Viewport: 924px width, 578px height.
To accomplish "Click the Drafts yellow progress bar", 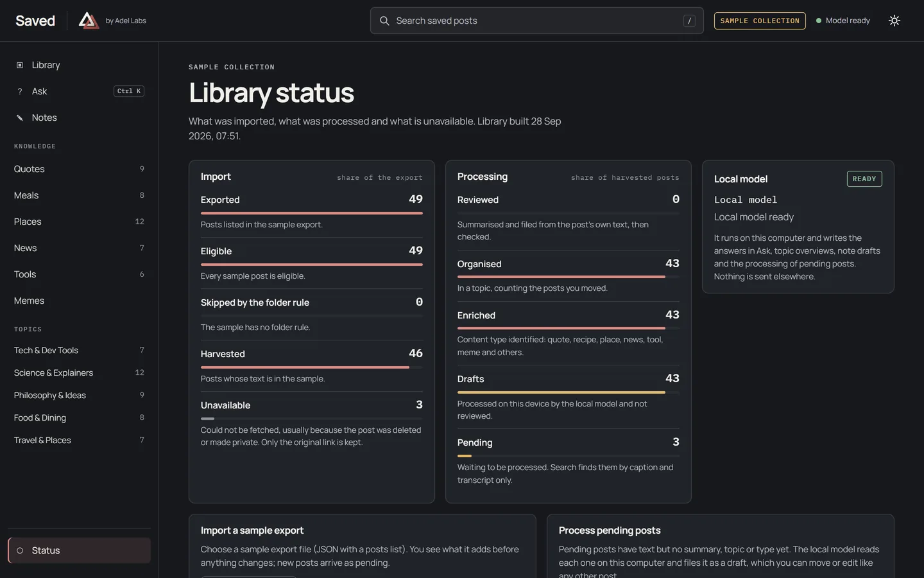I will [568, 392].
